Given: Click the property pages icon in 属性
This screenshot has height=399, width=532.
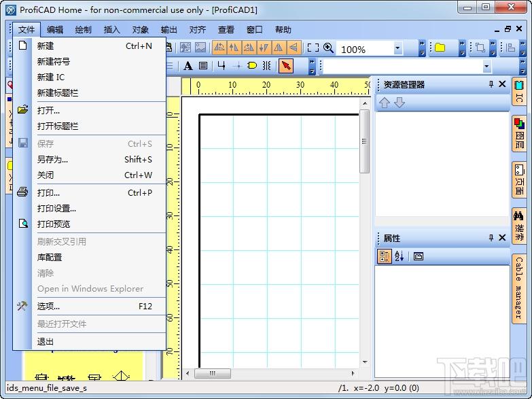Looking at the screenshot, I should (419, 256).
